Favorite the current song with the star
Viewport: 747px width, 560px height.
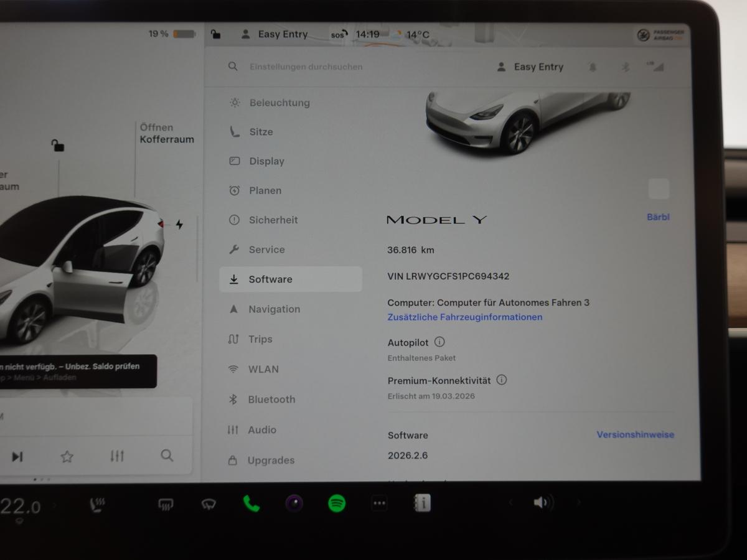pyautogui.click(x=67, y=456)
